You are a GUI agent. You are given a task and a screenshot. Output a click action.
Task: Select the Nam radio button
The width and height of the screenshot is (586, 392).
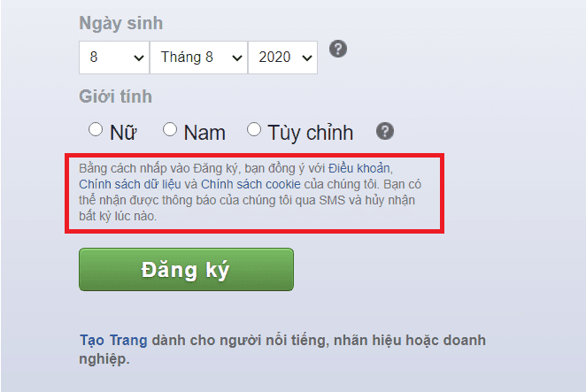coord(170,129)
